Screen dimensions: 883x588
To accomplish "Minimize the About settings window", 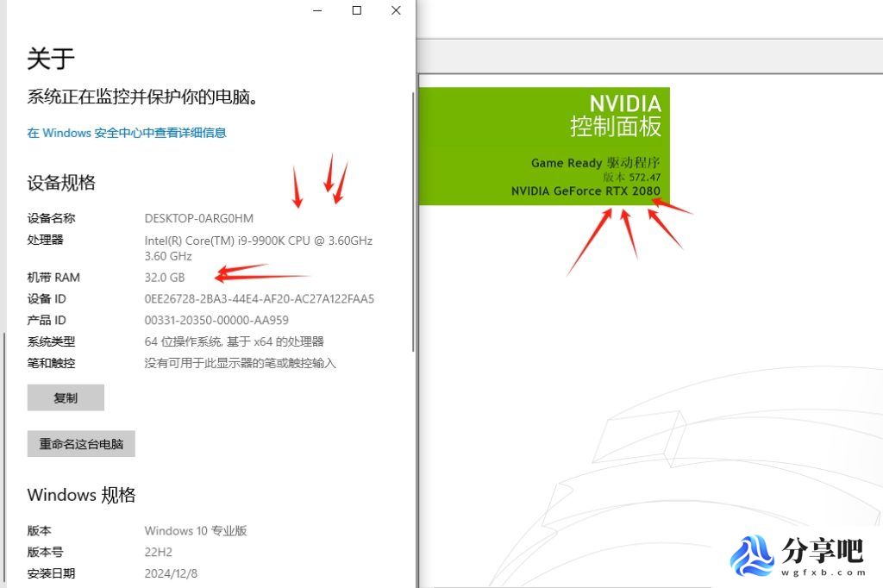I will [317, 10].
